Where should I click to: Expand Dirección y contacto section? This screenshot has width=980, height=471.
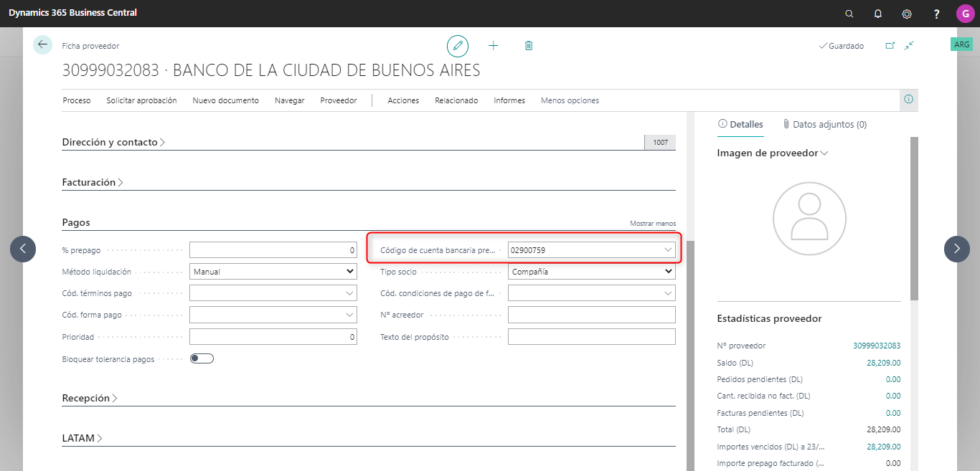[x=113, y=142]
